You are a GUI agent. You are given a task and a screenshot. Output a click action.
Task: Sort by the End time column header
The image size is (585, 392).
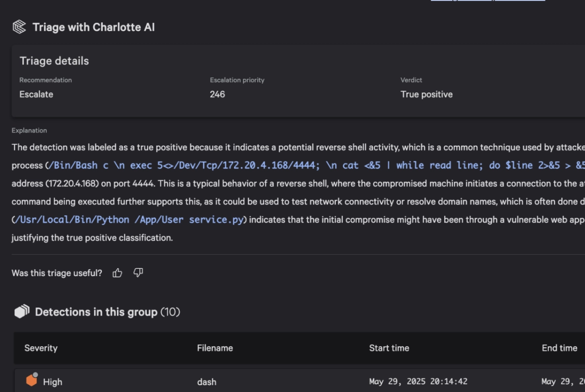(560, 348)
